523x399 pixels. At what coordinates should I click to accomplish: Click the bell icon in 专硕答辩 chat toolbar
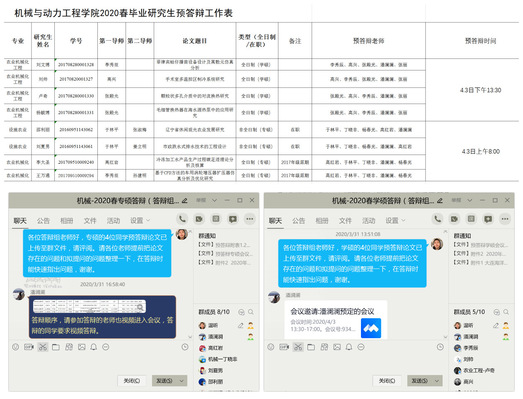94,347
